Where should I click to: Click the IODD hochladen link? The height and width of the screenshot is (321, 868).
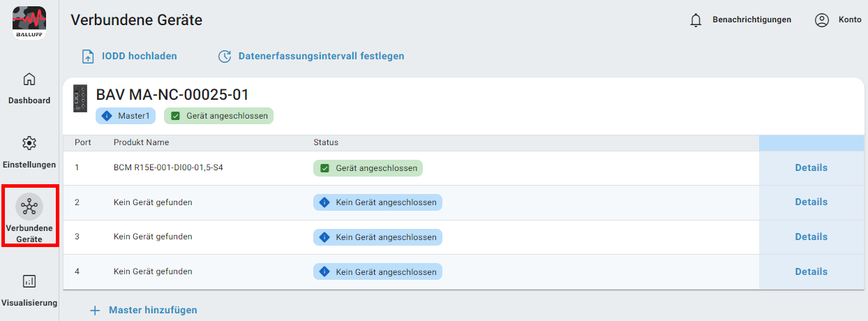click(140, 57)
